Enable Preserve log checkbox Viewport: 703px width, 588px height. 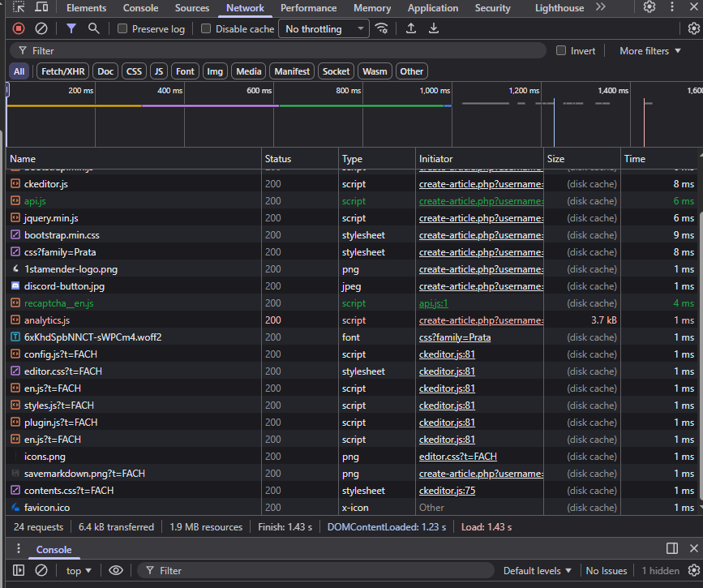coord(122,29)
